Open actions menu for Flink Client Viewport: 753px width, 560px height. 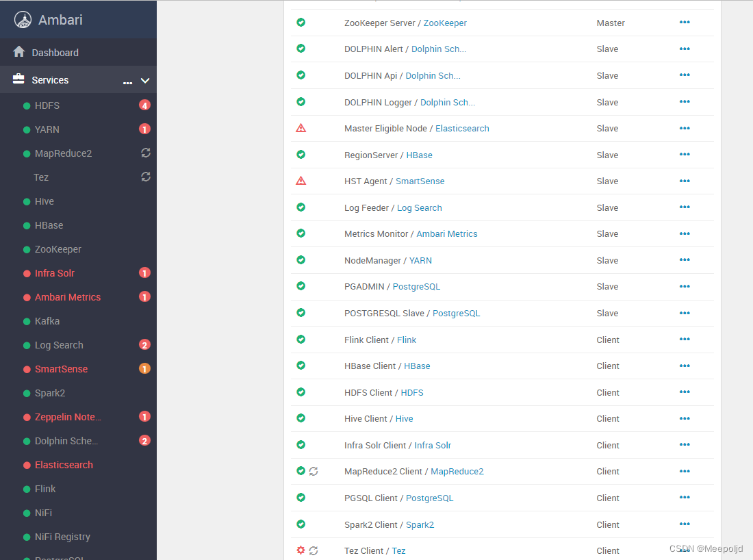685,339
